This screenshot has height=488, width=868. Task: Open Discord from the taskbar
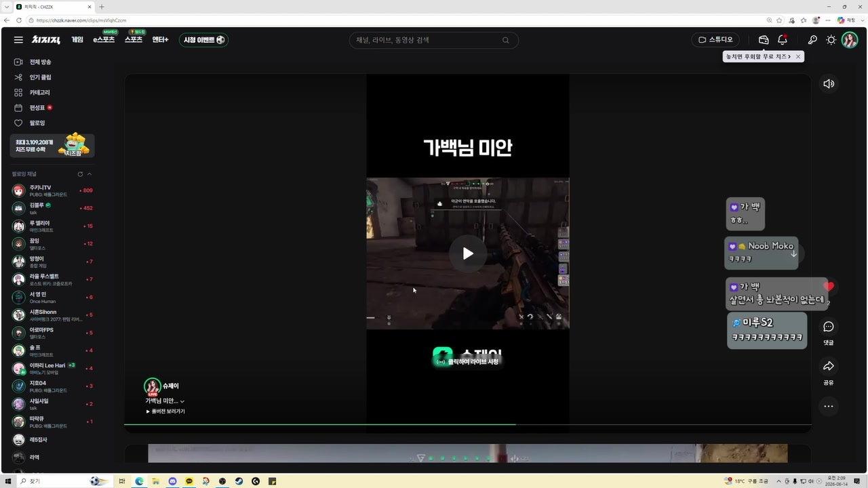pyautogui.click(x=172, y=481)
